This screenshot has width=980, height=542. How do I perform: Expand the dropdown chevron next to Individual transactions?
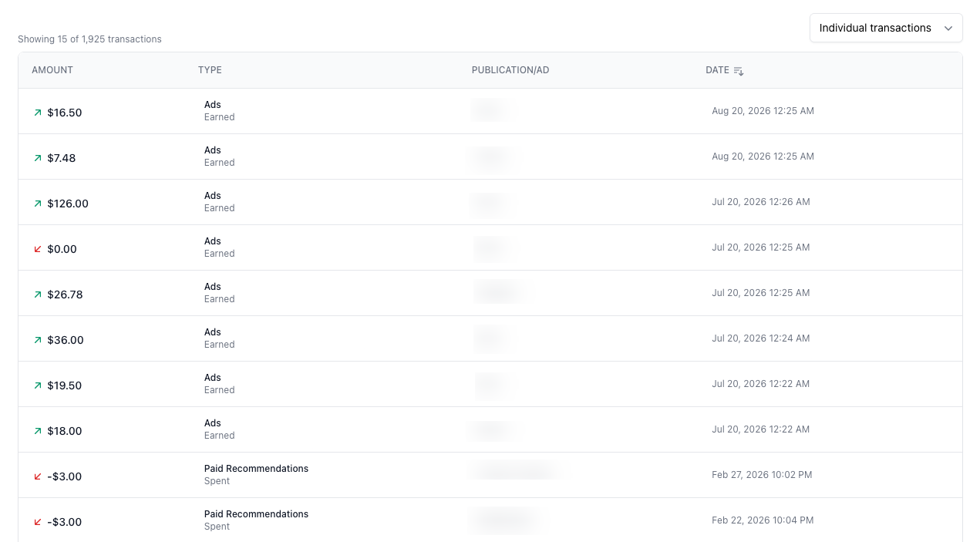point(948,29)
